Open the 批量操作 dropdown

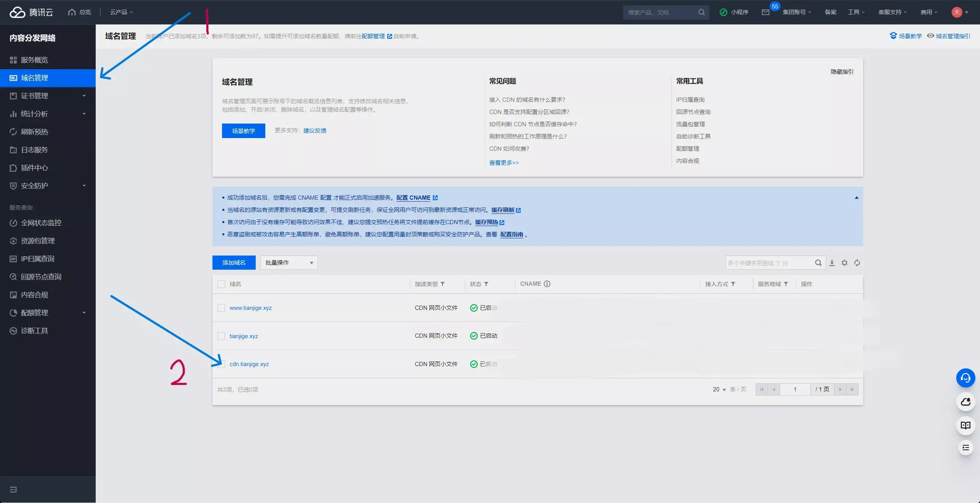pos(289,263)
